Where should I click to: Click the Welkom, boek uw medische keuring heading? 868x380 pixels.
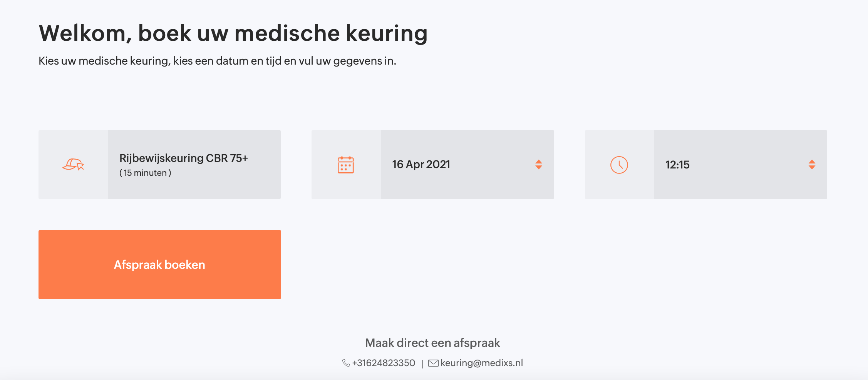click(x=233, y=33)
